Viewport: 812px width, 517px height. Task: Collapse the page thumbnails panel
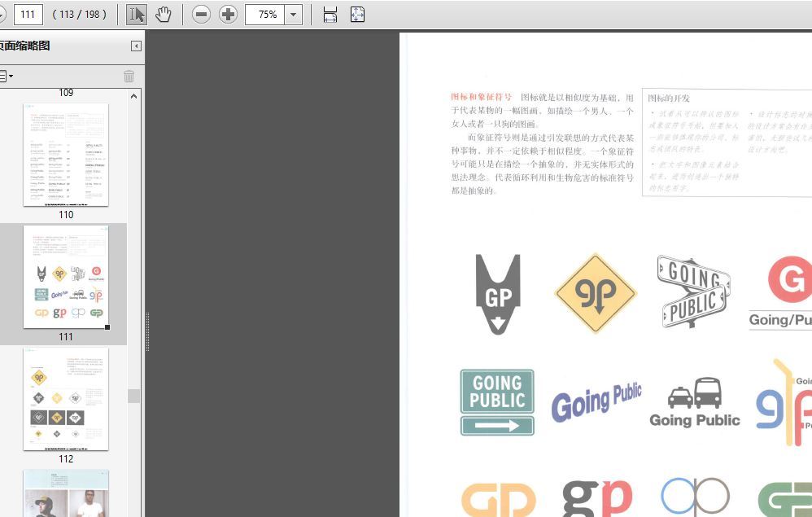[136, 46]
